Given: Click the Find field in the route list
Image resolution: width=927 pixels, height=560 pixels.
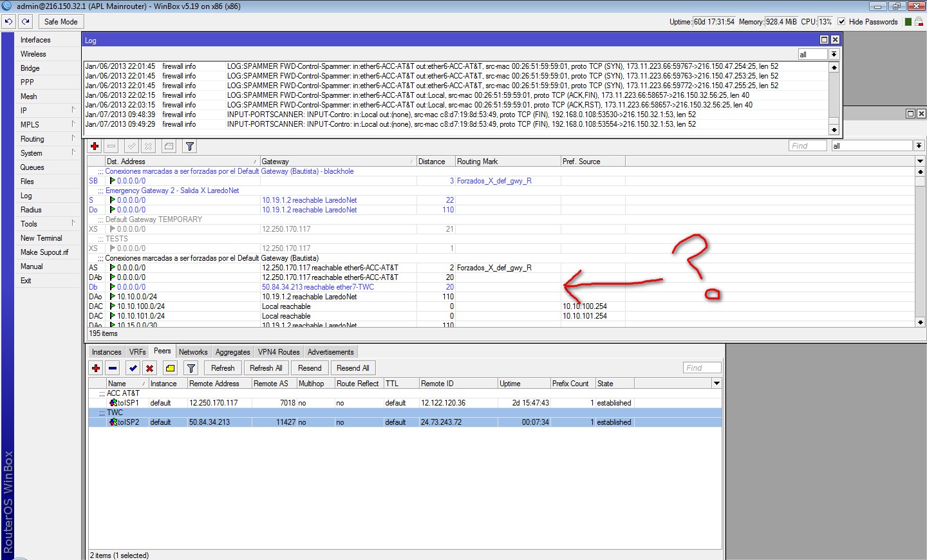Looking at the screenshot, I should (x=808, y=146).
